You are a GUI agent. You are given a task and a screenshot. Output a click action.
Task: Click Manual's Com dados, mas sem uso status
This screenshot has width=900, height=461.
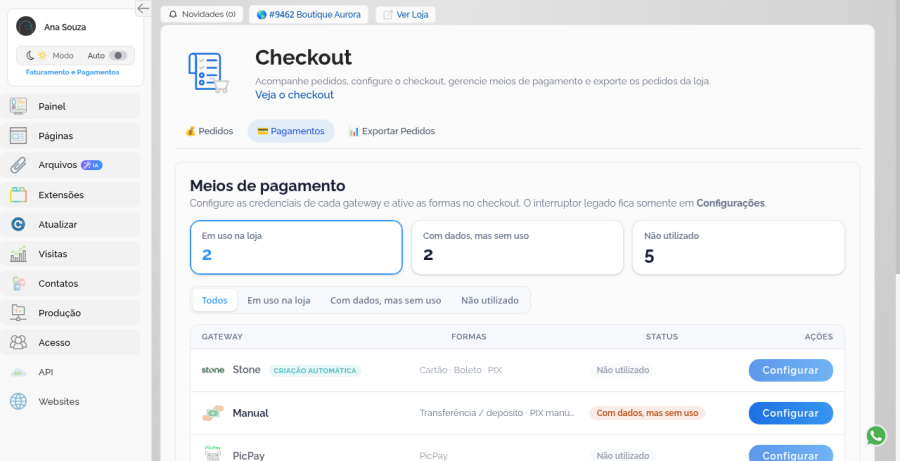click(647, 413)
